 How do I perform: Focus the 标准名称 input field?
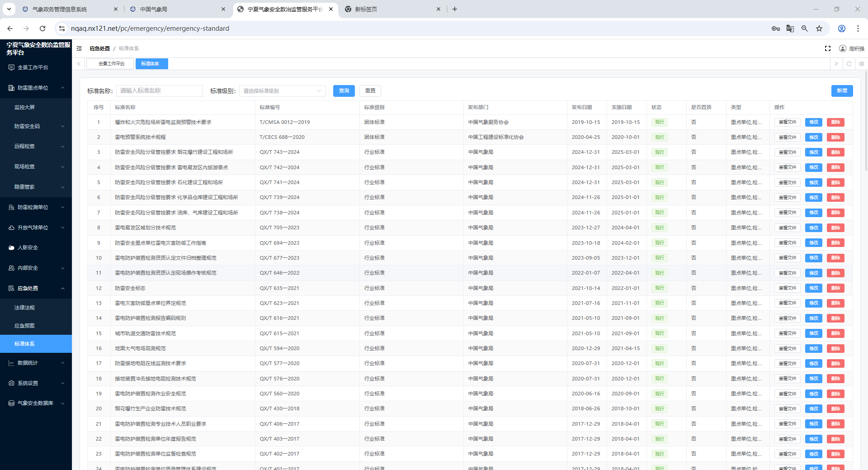pos(159,91)
